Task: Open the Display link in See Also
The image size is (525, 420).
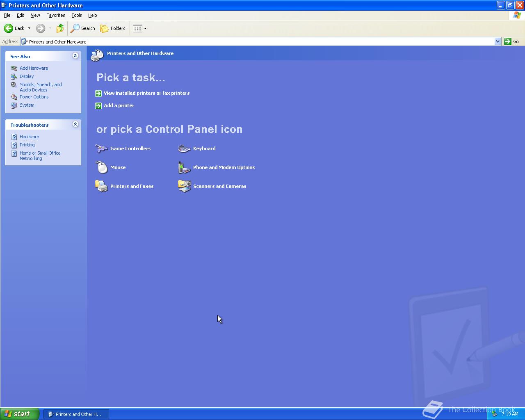Action: pos(27,76)
